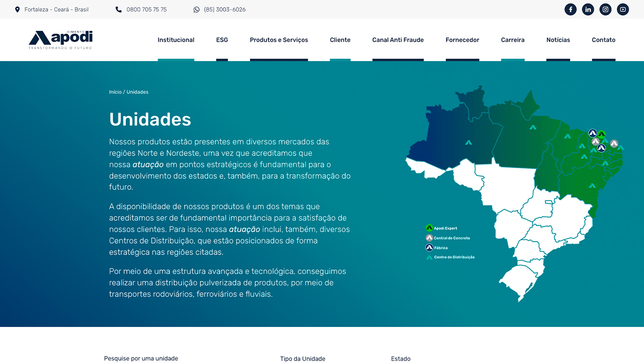
Task: Click the easternmost gray Central de Concreto marker
Action: pyautogui.click(x=614, y=143)
